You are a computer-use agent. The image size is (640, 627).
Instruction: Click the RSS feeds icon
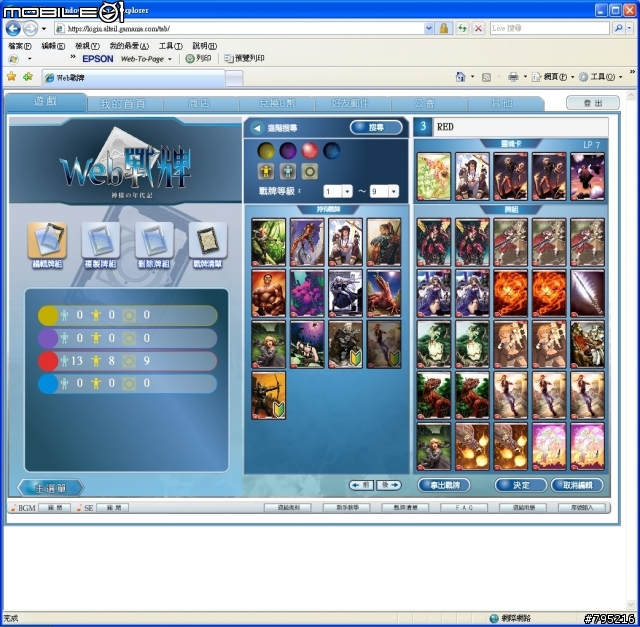pyautogui.click(x=486, y=77)
